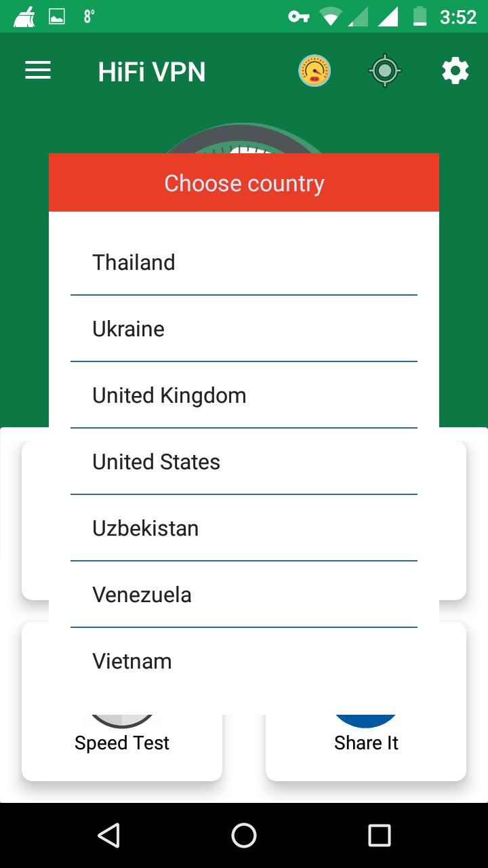
Task: Open recent apps square button
Action: [380, 835]
